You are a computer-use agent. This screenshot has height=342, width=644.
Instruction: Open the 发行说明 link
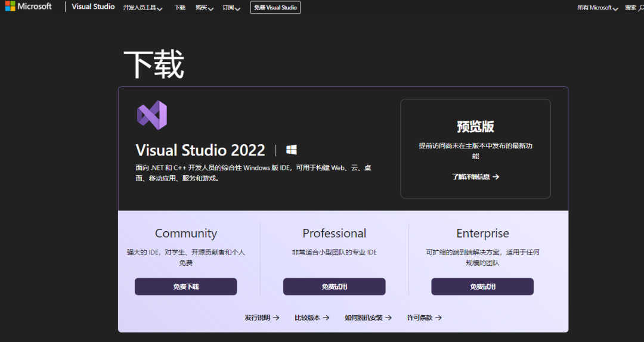[x=262, y=318]
